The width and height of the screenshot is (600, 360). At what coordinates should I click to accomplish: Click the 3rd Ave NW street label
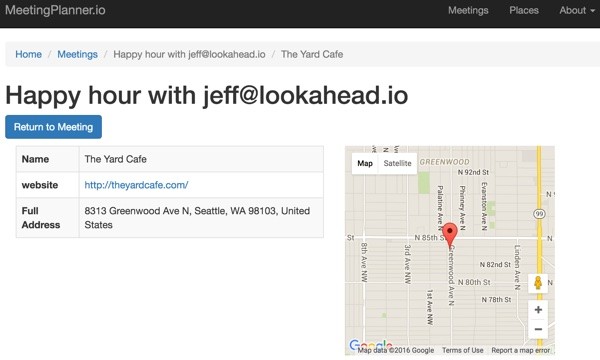point(408,264)
